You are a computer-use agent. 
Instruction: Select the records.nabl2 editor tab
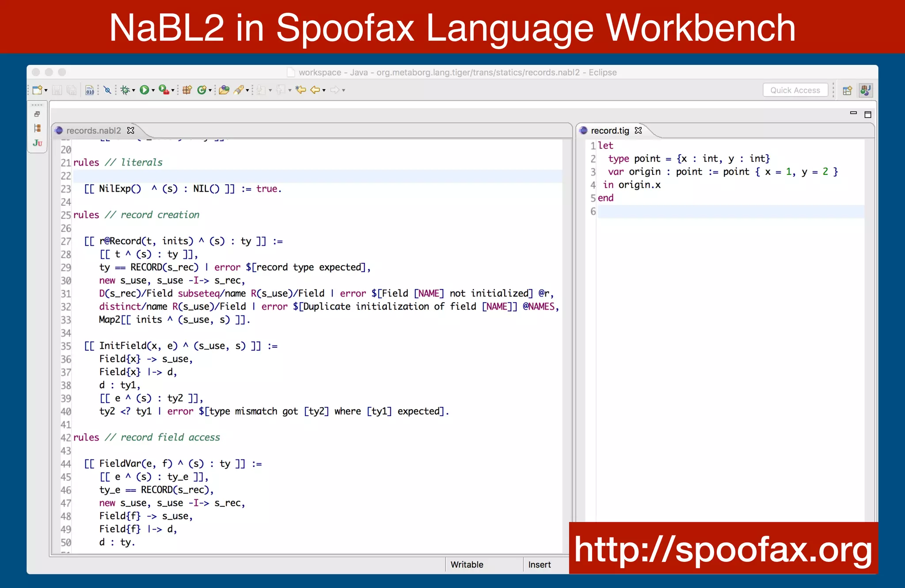94,130
